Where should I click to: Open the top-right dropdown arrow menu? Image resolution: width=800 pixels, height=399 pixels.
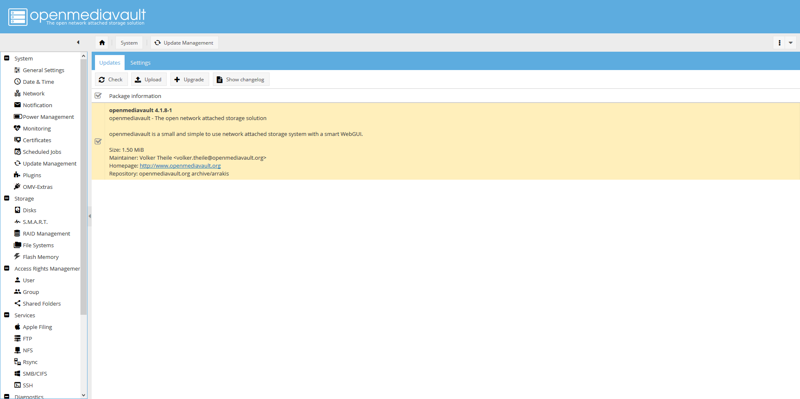[791, 43]
